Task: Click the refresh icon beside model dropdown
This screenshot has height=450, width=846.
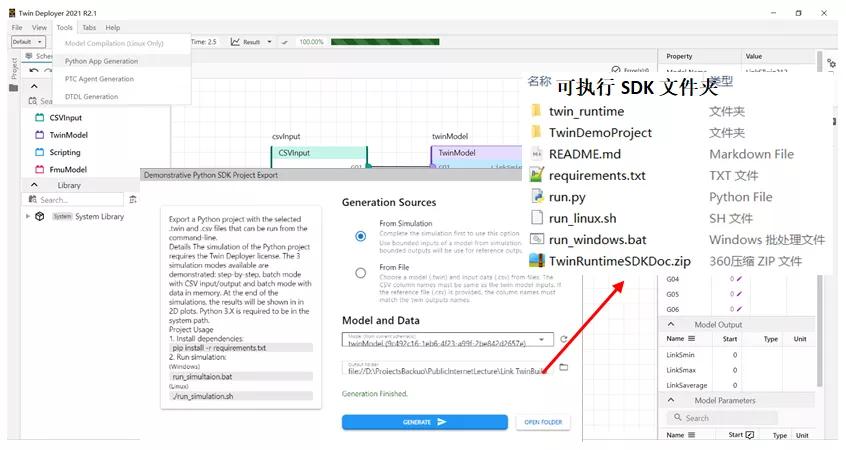Action: tap(564, 339)
